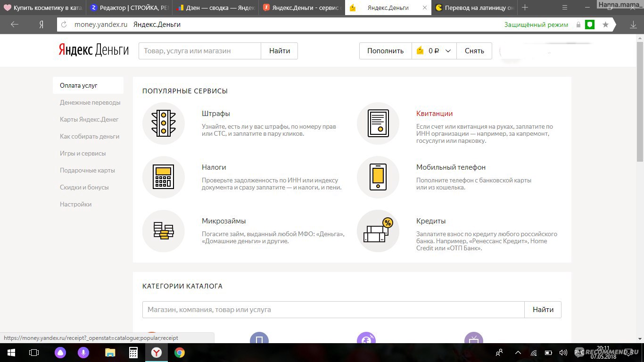
Task: Click the Wi-Fi network tray icon
Action: (534, 353)
